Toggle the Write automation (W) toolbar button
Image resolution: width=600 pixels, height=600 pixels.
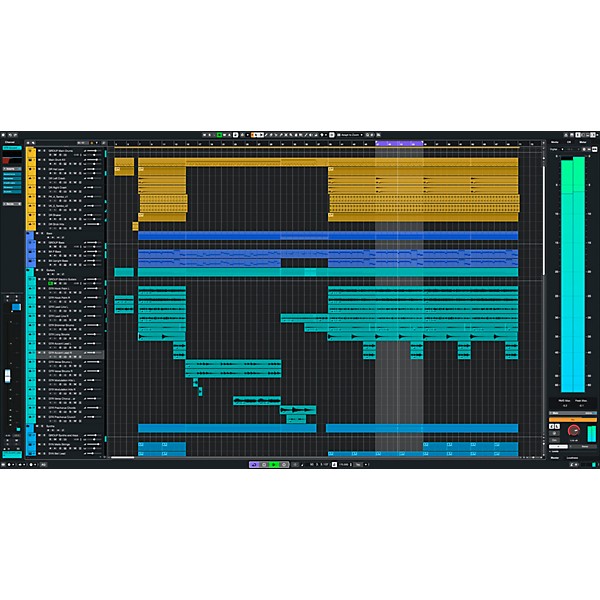[224, 135]
